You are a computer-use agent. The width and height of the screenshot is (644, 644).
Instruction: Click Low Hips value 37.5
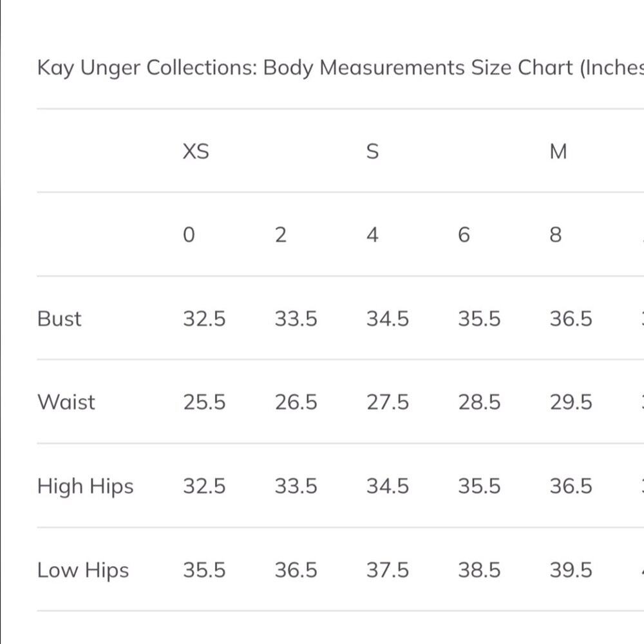tap(388, 571)
